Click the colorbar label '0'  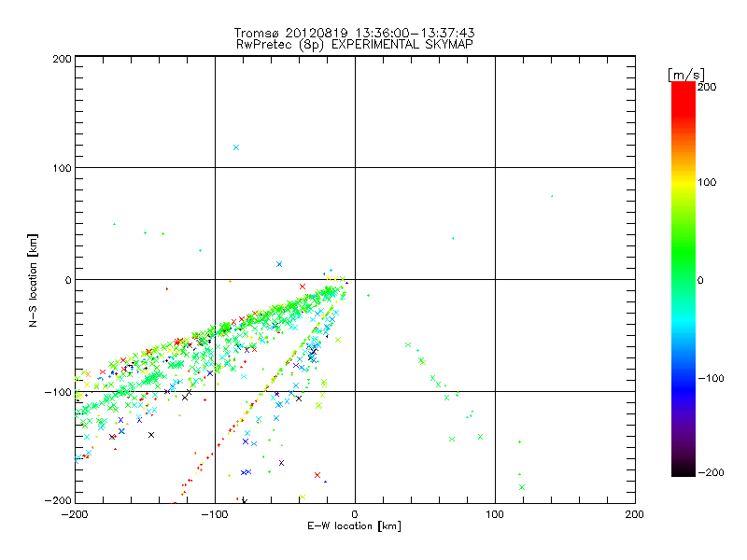pos(700,281)
